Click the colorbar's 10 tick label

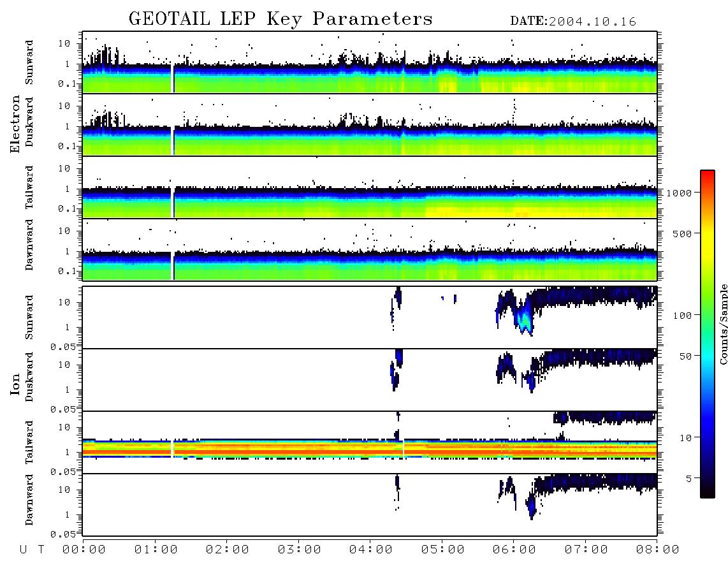[x=685, y=438]
